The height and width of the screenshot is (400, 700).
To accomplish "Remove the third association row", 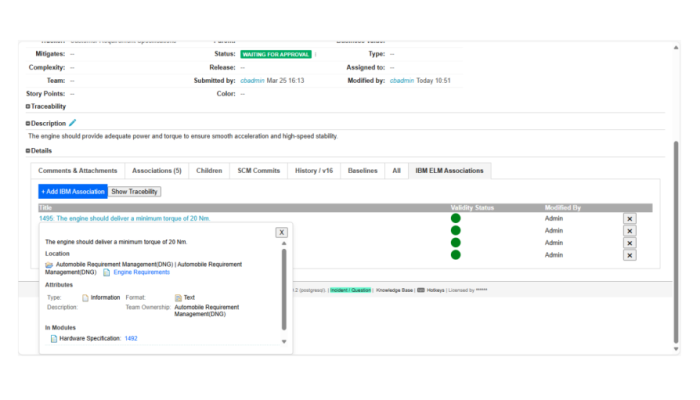I will coord(629,243).
